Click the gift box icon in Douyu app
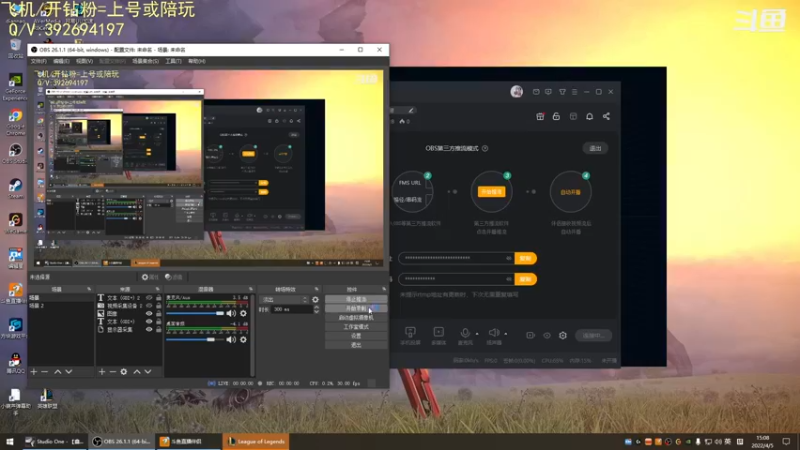Viewport: 800px width, 450px height. [540, 116]
